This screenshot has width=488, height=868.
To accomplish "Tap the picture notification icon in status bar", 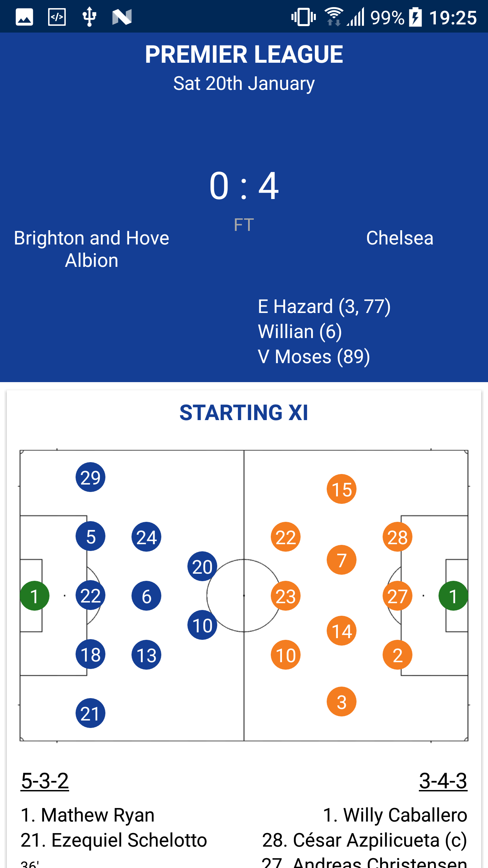I will pos(24,17).
